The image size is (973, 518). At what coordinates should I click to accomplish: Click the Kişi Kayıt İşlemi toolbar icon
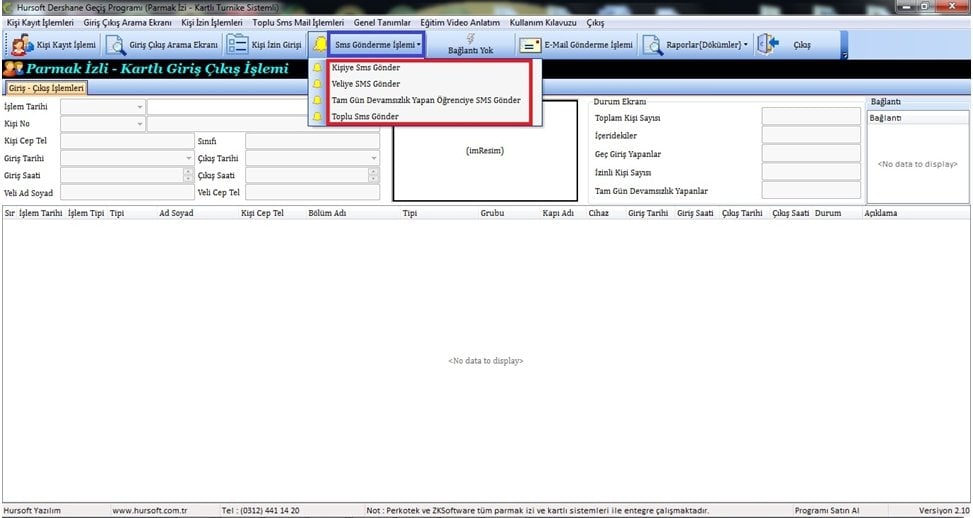[21, 45]
